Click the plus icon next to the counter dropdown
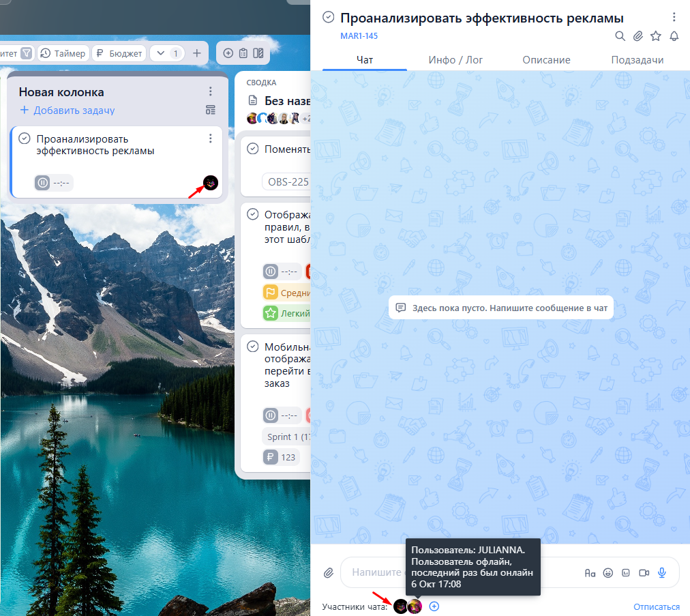Viewport: 690px width, 616px height. tap(196, 53)
